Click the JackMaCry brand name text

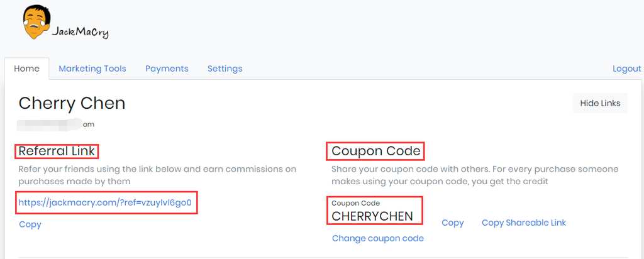[x=80, y=31]
